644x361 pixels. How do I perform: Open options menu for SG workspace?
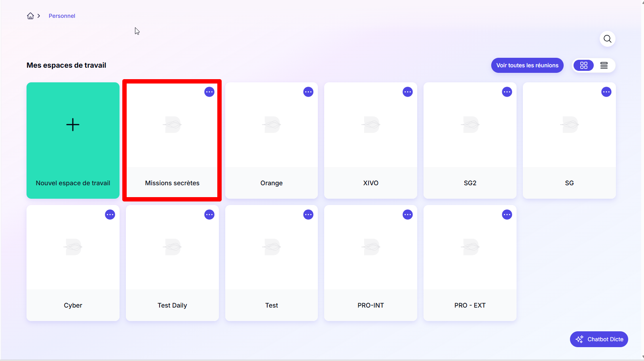click(606, 92)
